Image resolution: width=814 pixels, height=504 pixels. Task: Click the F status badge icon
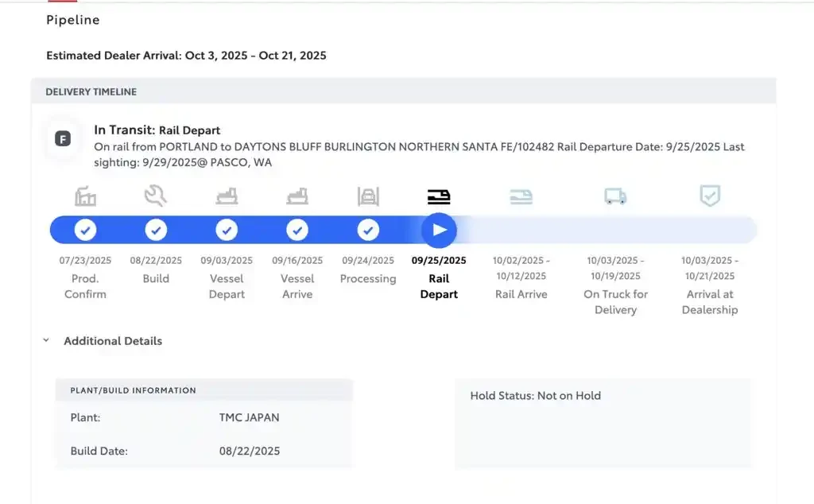click(x=63, y=139)
